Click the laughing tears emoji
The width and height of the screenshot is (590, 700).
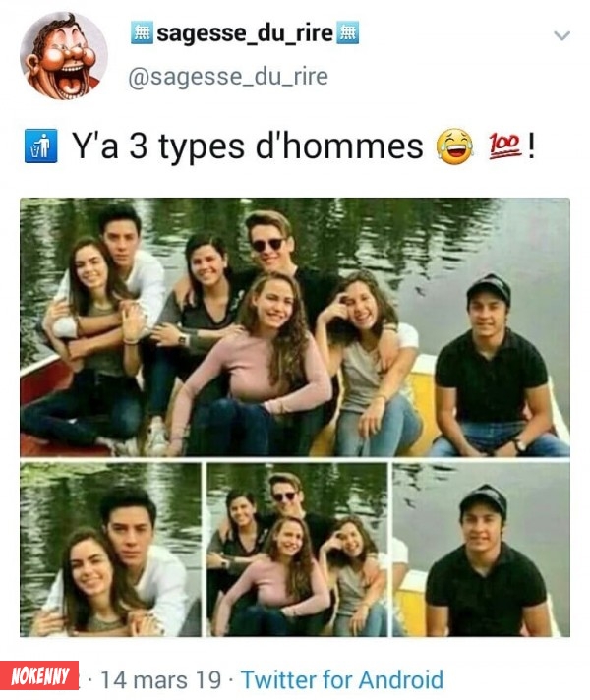point(455,146)
